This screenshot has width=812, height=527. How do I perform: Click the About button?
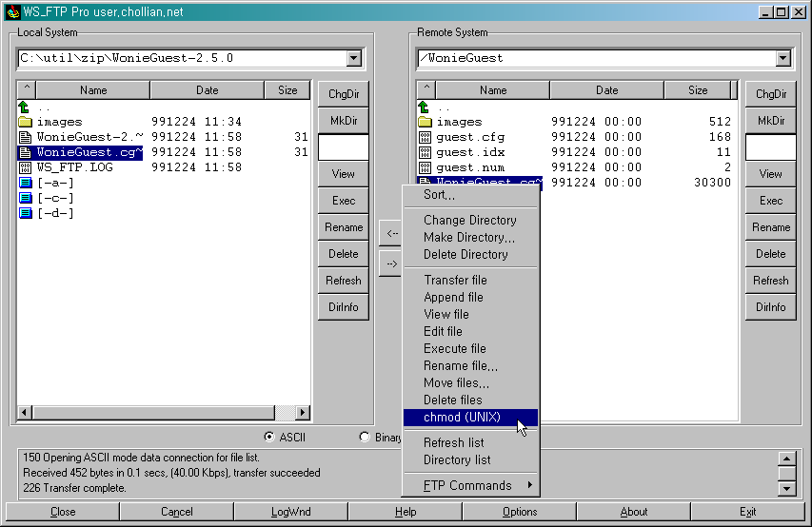(634, 512)
